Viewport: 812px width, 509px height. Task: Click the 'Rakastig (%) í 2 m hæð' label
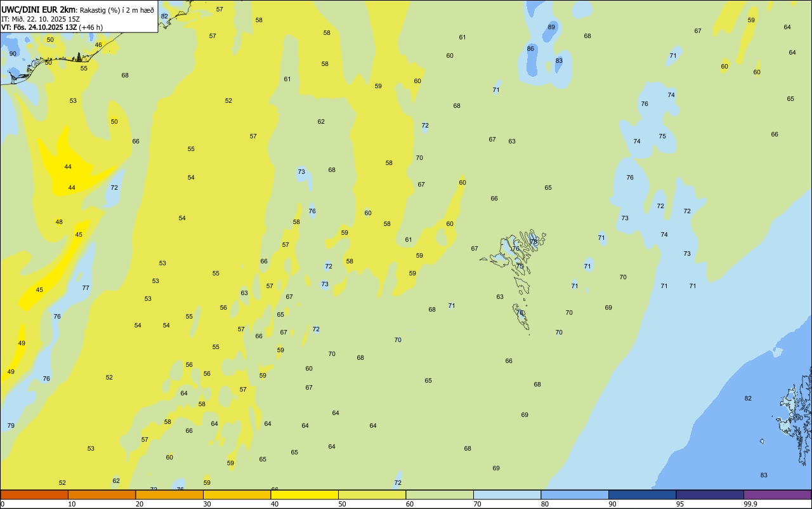117,10
